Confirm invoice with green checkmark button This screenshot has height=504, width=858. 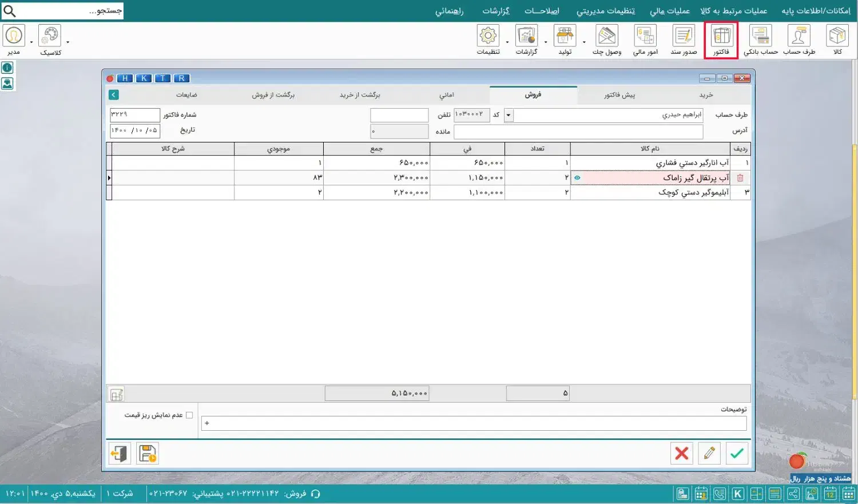click(737, 454)
